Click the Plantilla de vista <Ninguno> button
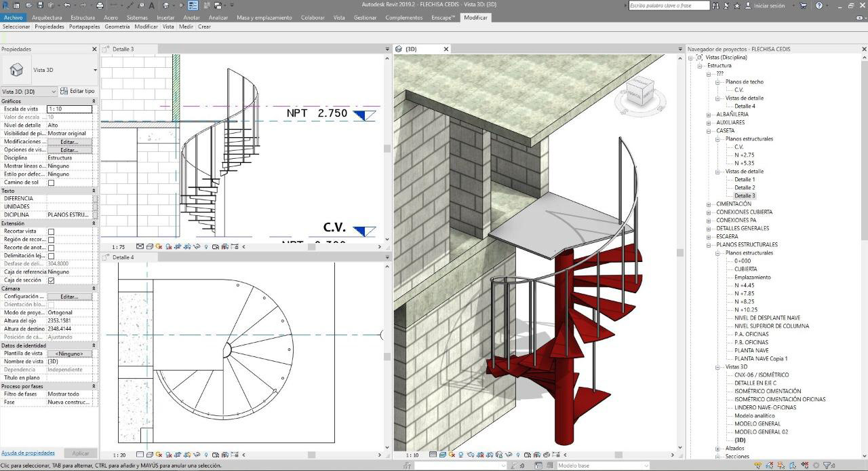868x471 pixels. [x=69, y=354]
